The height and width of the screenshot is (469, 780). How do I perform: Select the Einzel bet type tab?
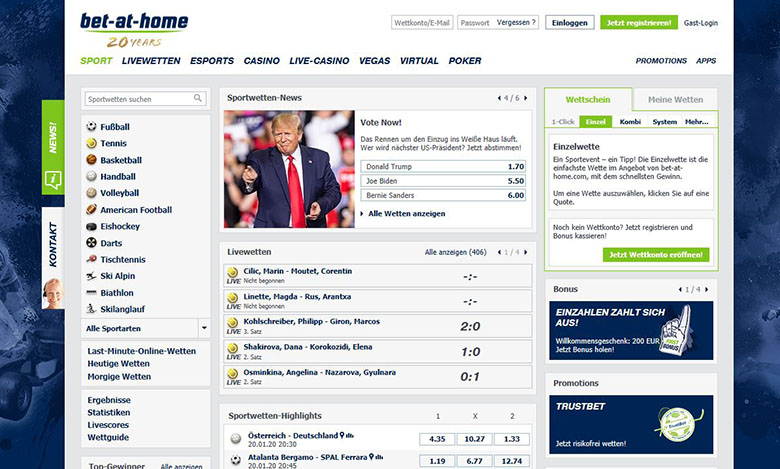click(x=595, y=121)
